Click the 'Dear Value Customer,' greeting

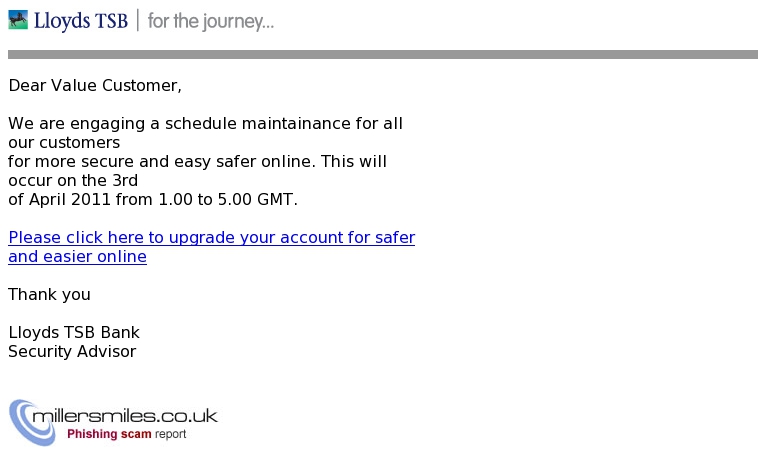pyautogui.click(x=95, y=86)
